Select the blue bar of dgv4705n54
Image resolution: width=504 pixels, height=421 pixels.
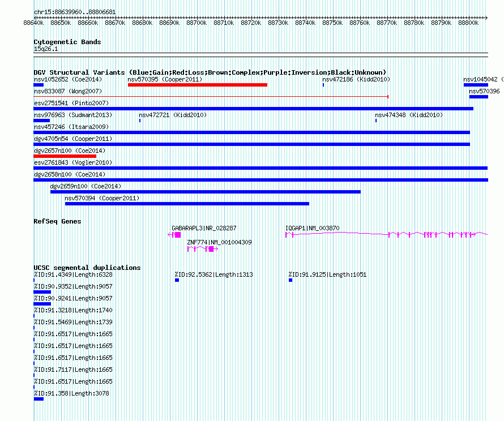(251, 144)
